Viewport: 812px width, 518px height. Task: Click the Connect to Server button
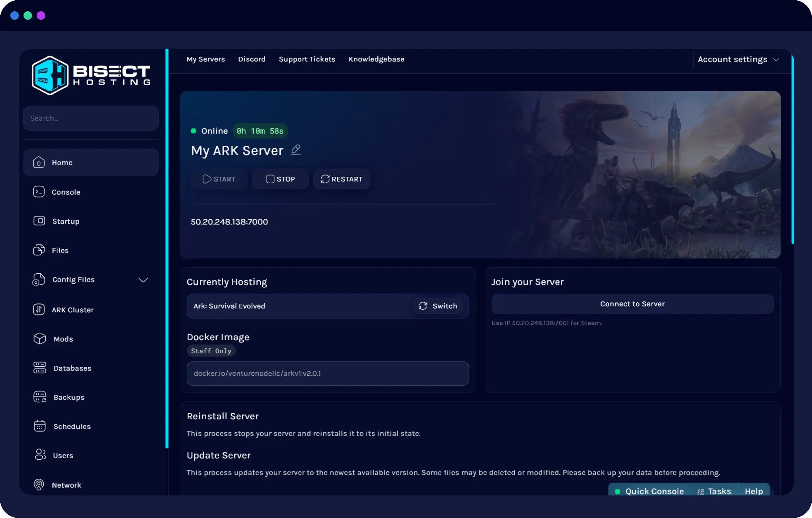pos(632,304)
